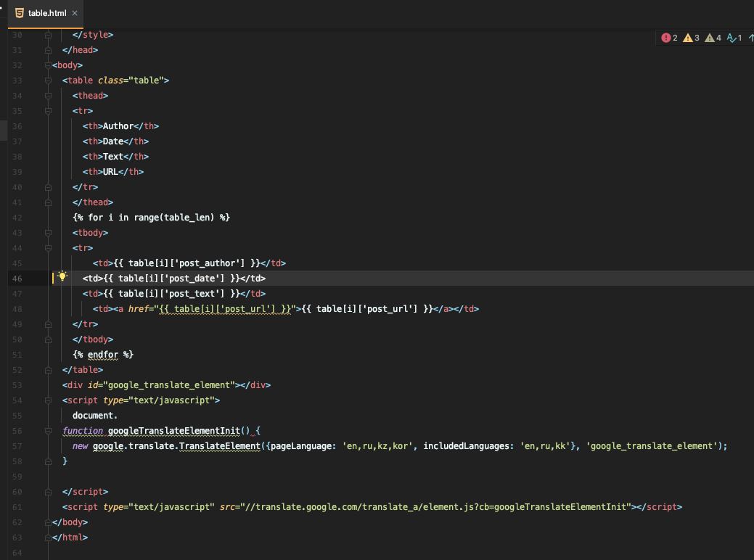This screenshot has width=754, height=560.
Task: Place cursor on "Date" header text
Action: pos(113,141)
